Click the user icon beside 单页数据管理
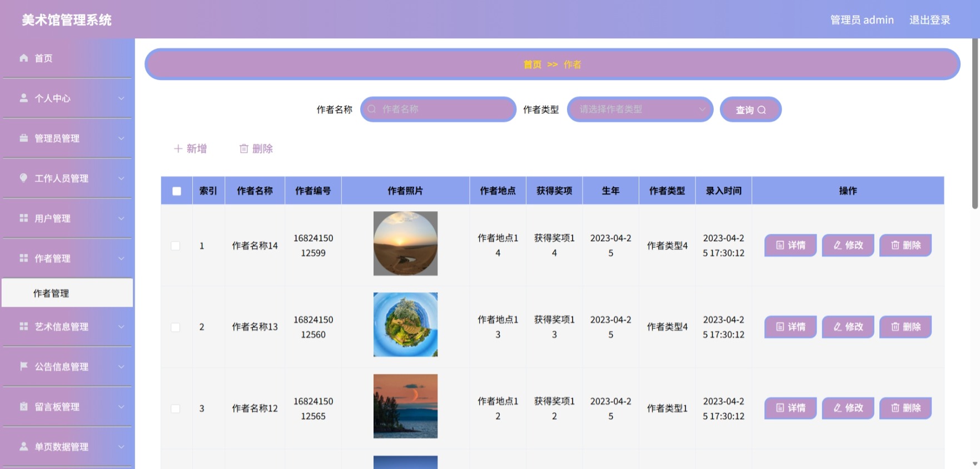The image size is (980, 469). (x=23, y=446)
